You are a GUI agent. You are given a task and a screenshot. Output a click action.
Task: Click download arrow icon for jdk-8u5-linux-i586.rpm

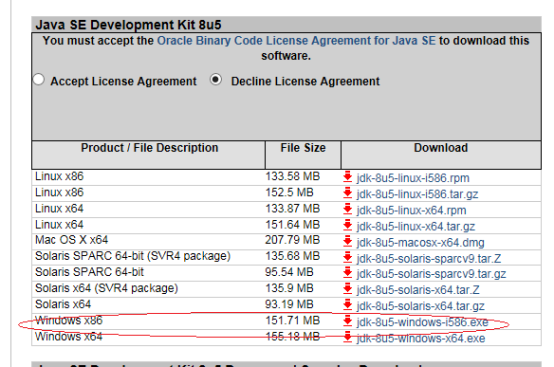click(348, 177)
